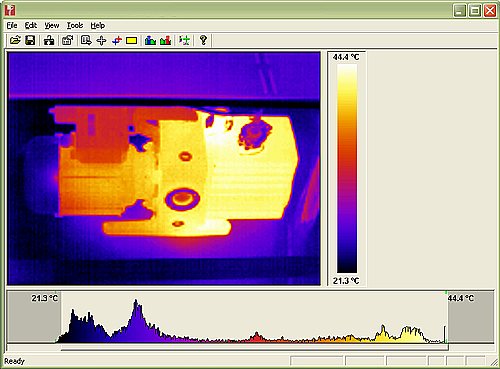The width and height of the screenshot is (500, 369).
Task: Close the application window
Action: pos(490,10)
